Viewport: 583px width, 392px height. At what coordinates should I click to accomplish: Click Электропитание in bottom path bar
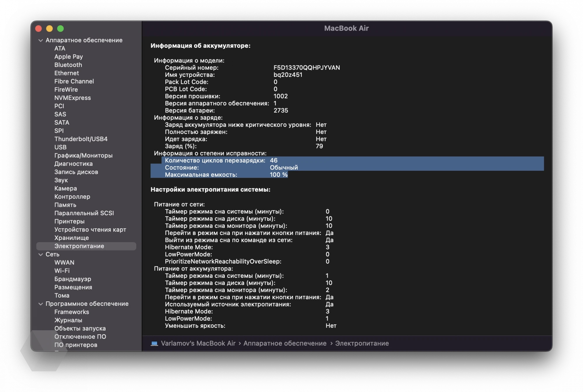point(362,343)
